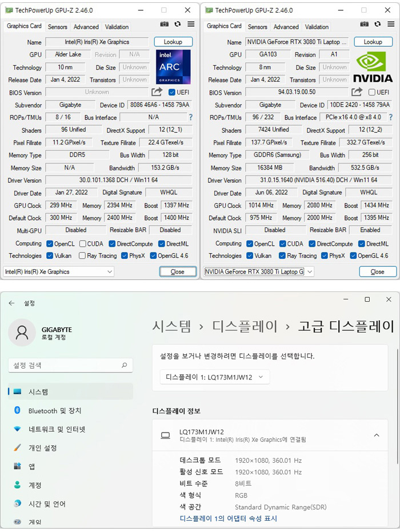Open 시간 및 언어 settings
Image resolution: width=400 pixels, height=532 pixels.
(70, 504)
